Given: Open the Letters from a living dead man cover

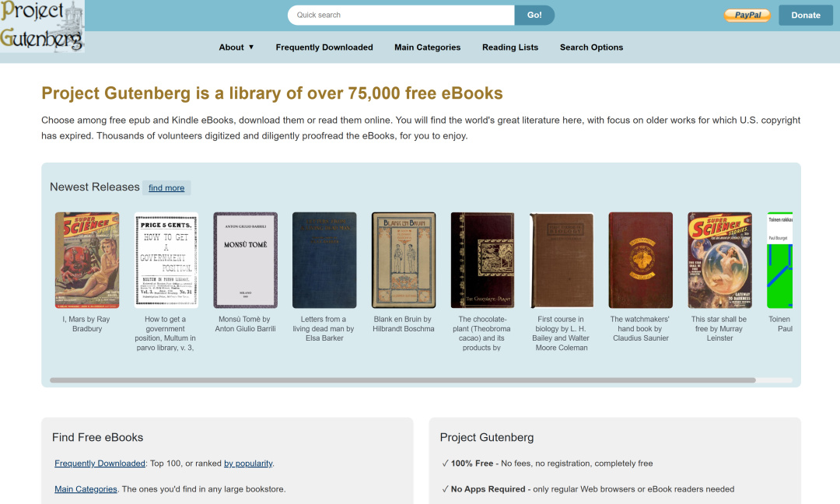Looking at the screenshot, I should [324, 261].
